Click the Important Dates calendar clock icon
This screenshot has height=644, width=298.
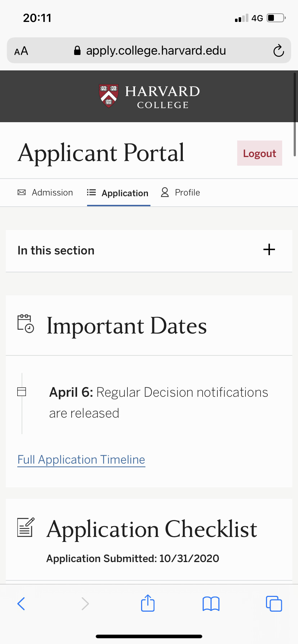click(26, 324)
